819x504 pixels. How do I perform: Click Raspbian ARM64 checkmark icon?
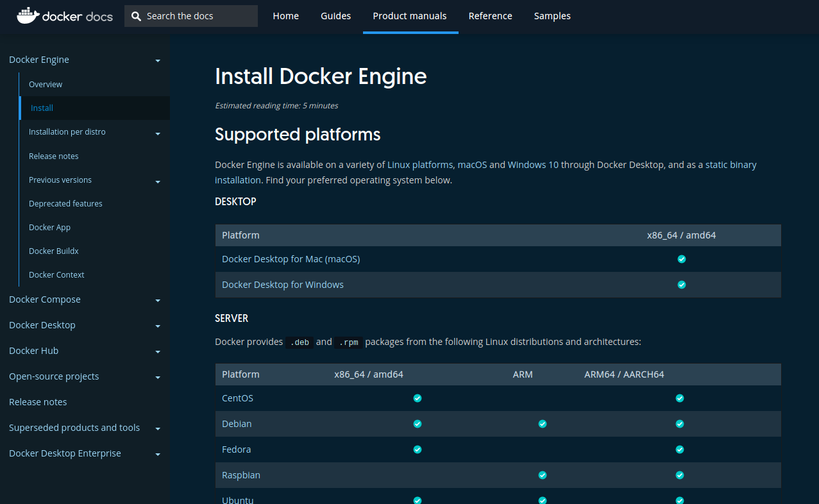point(680,475)
